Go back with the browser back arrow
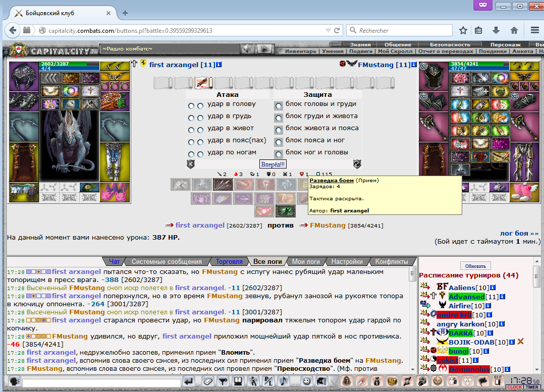 13,31
